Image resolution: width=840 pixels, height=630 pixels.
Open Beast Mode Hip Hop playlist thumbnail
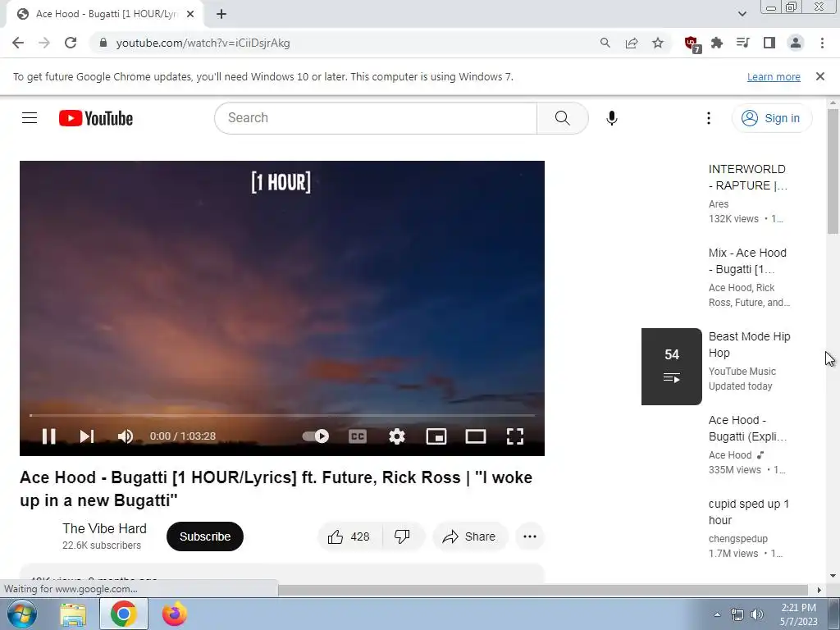(671, 367)
